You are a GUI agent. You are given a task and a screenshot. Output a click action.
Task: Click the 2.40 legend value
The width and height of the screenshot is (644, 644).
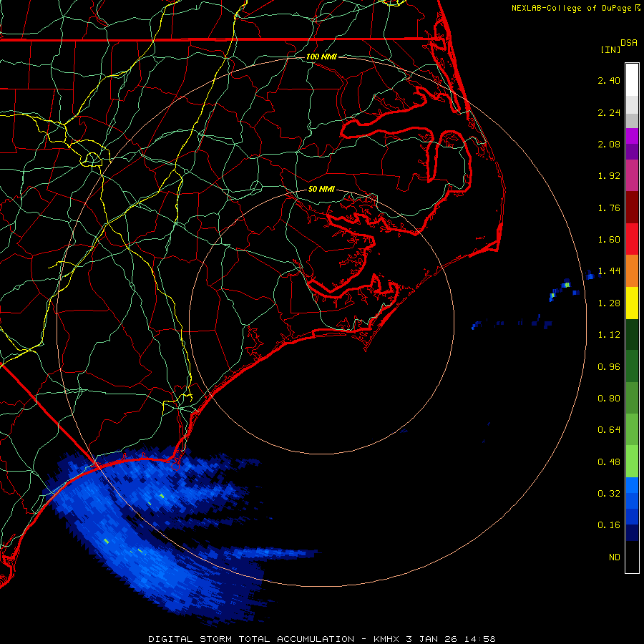609,80
